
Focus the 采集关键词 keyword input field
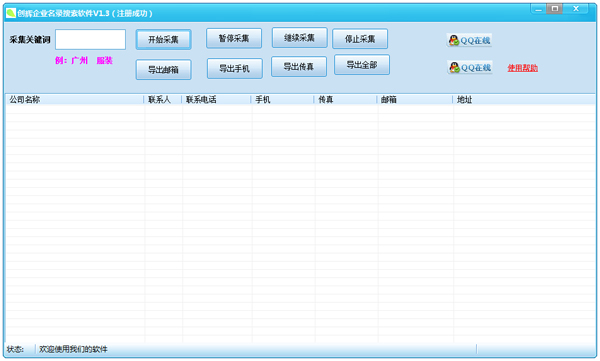pyautogui.click(x=90, y=39)
